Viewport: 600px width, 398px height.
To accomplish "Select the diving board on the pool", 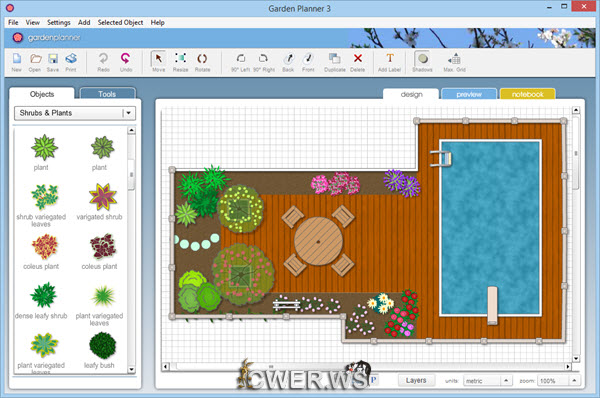I will [x=492, y=305].
